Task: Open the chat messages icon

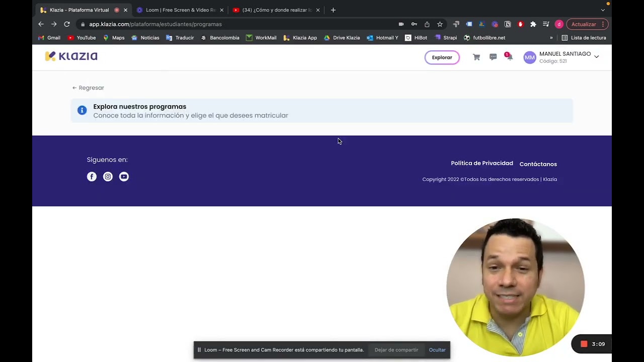Action: pyautogui.click(x=493, y=57)
